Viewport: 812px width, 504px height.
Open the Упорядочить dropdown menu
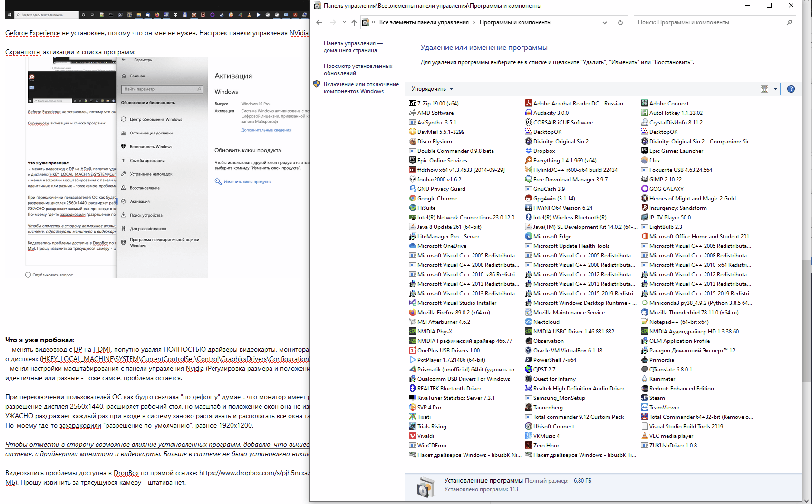click(x=432, y=89)
